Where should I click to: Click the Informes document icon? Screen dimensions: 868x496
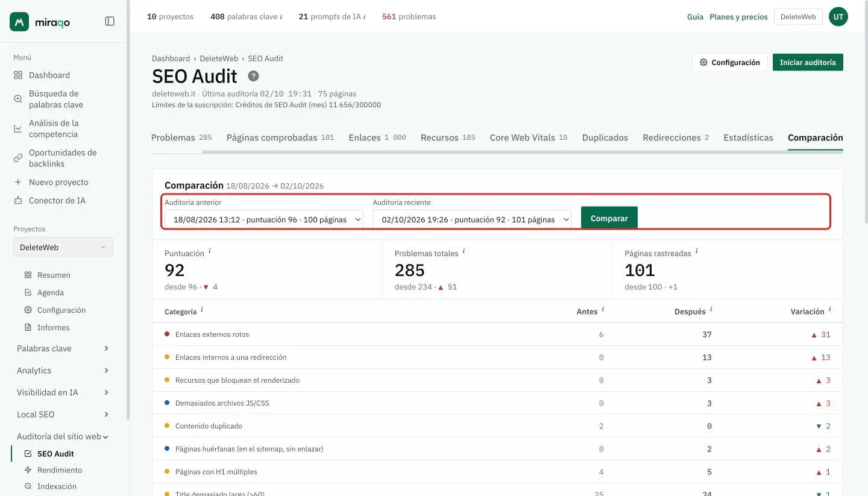(x=28, y=327)
